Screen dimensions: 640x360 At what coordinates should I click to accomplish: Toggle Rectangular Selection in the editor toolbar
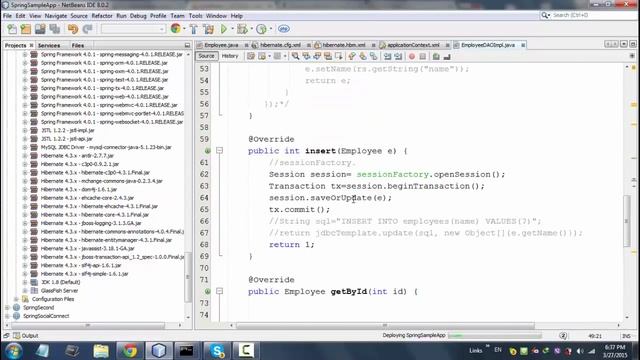pyautogui.click(x=338, y=56)
